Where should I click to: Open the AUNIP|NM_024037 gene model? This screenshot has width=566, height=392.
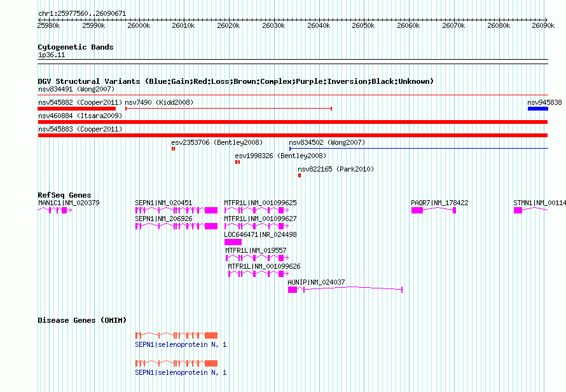coord(345,290)
